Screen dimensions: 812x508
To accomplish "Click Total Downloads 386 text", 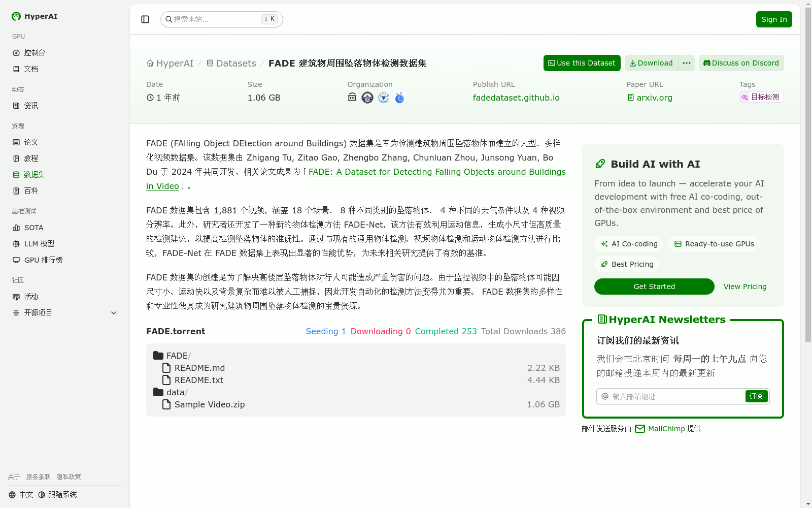I will pos(523,331).
